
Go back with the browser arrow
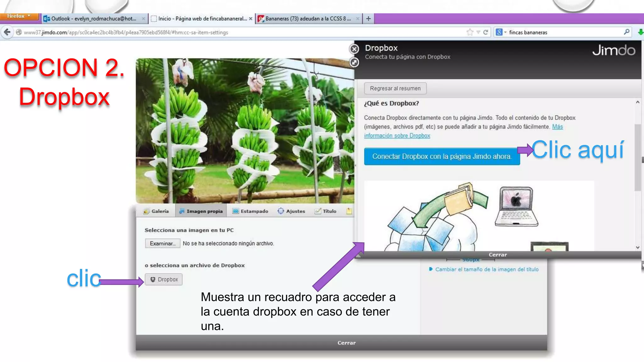[7, 32]
